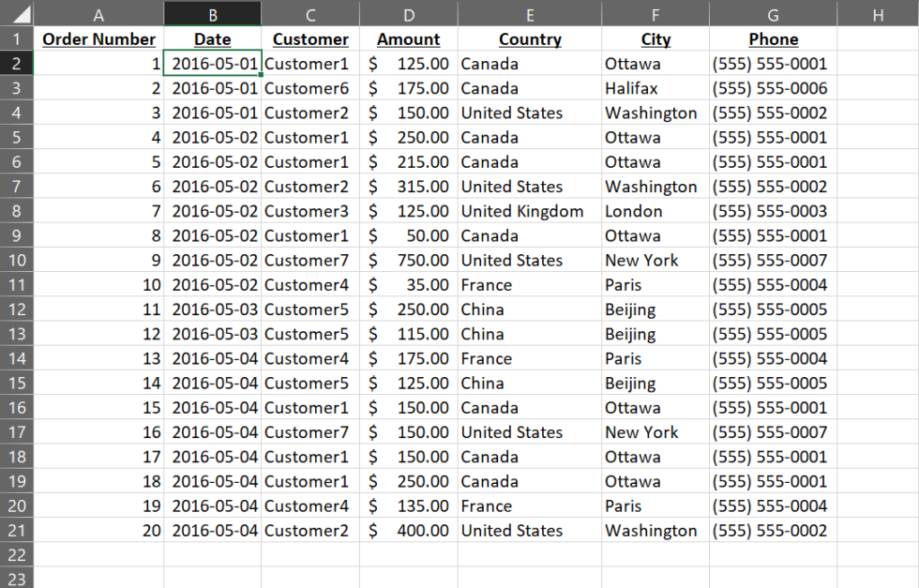This screenshot has height=588, width=919.
Task: Select row header 10
Action: point(16,260)
